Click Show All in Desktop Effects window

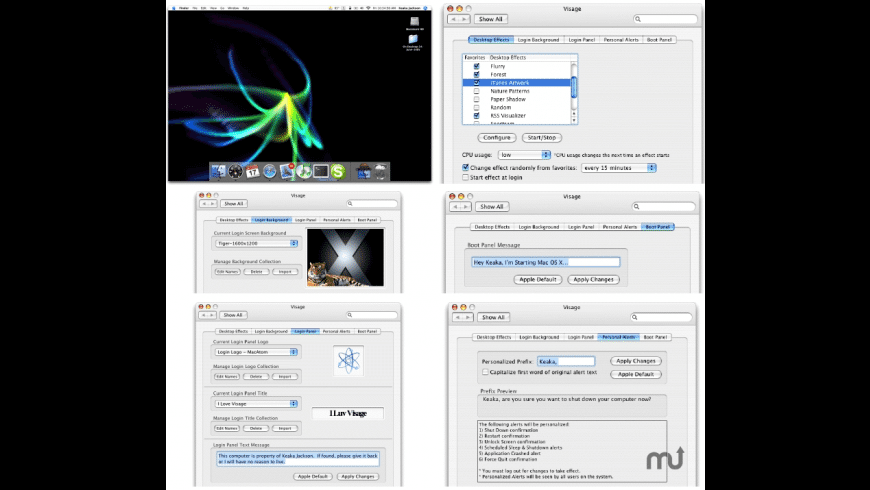(x=490, y=19)
